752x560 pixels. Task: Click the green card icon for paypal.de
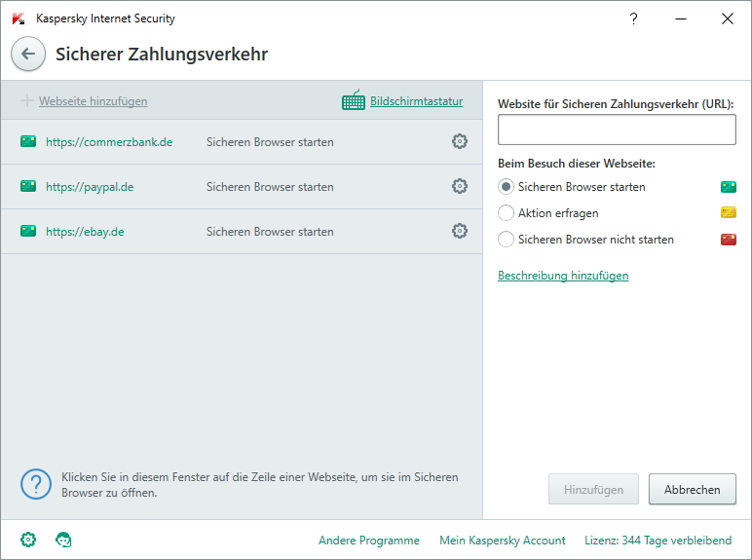(x=28, y=186)
